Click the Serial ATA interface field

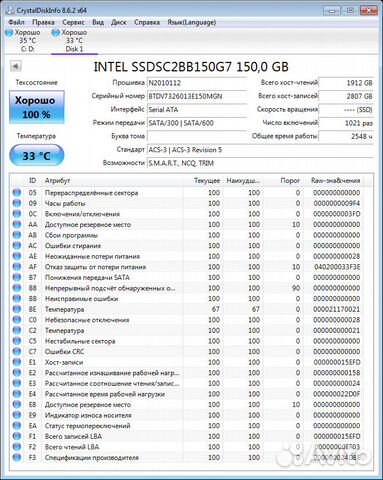[197, 110]
